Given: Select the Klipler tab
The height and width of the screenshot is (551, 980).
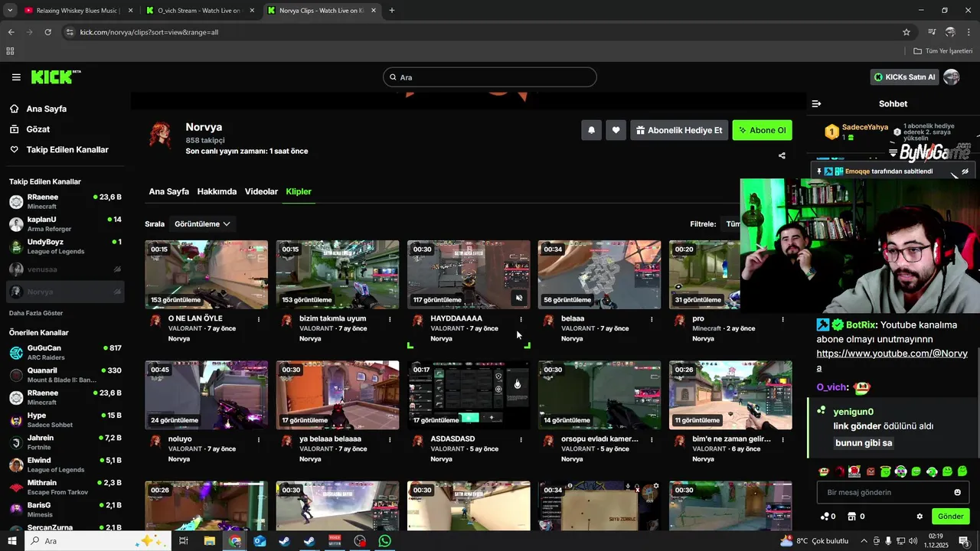Looking at the screenshot, I should click(x=299, y=191).
